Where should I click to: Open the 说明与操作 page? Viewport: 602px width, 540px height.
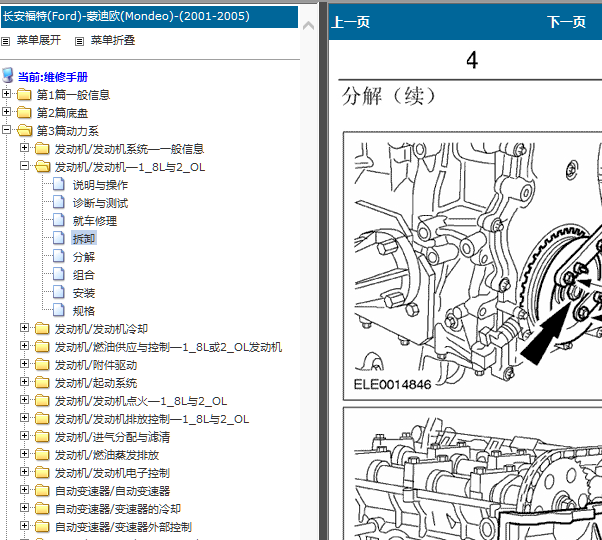pyautogui.click(x=100, y=185)
